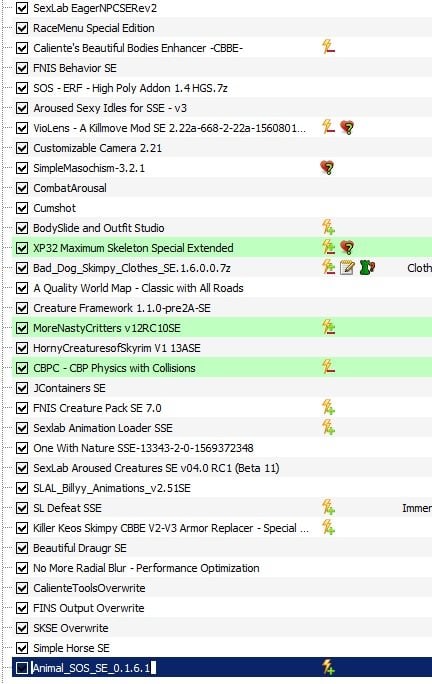Click the heart question-mark icon on SimpleMasochism row
The height and width of the screenshot is (684, 432).
[x=327, y=168]
